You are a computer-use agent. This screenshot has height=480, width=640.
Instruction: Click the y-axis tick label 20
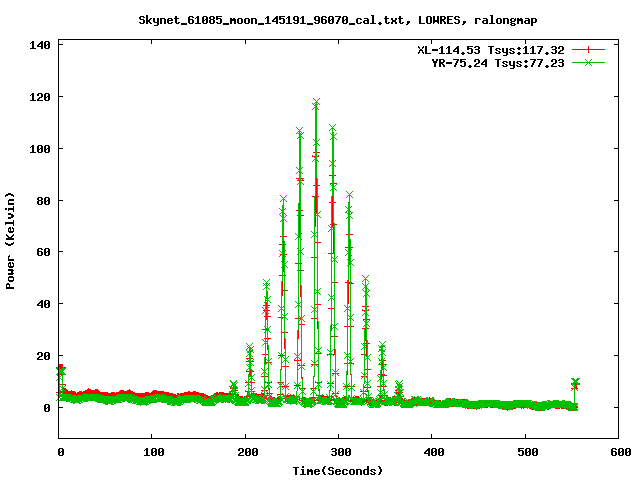43,355
